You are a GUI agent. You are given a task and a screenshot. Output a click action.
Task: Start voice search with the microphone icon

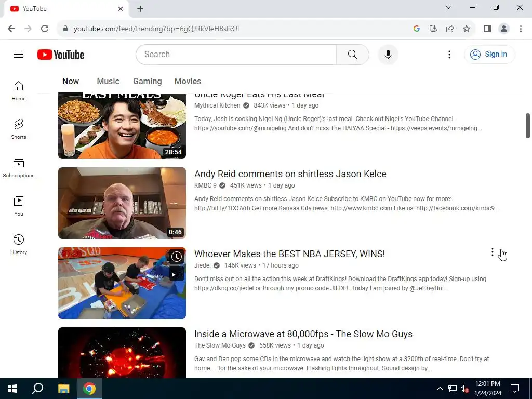(388, 54)
